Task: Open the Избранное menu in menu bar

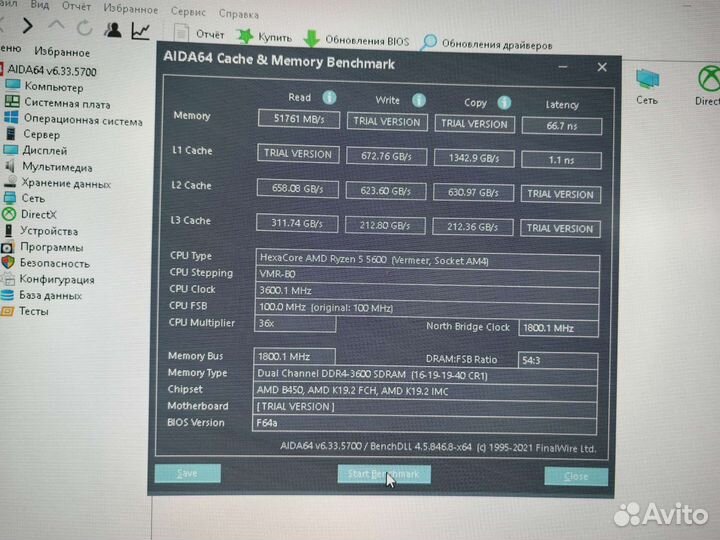Action: [130, 9]
